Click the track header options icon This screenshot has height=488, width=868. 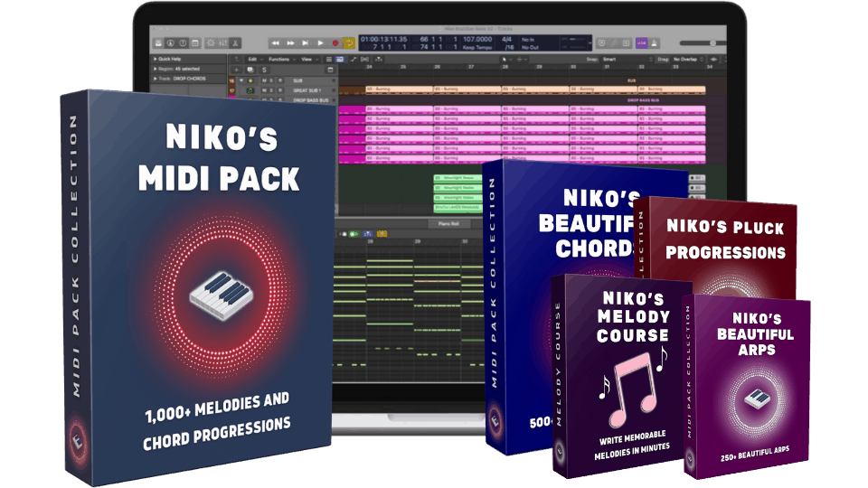click(330, 70)
